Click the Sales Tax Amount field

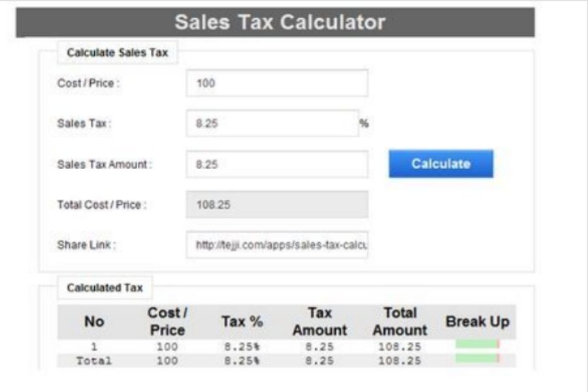[x=277, y=164]
